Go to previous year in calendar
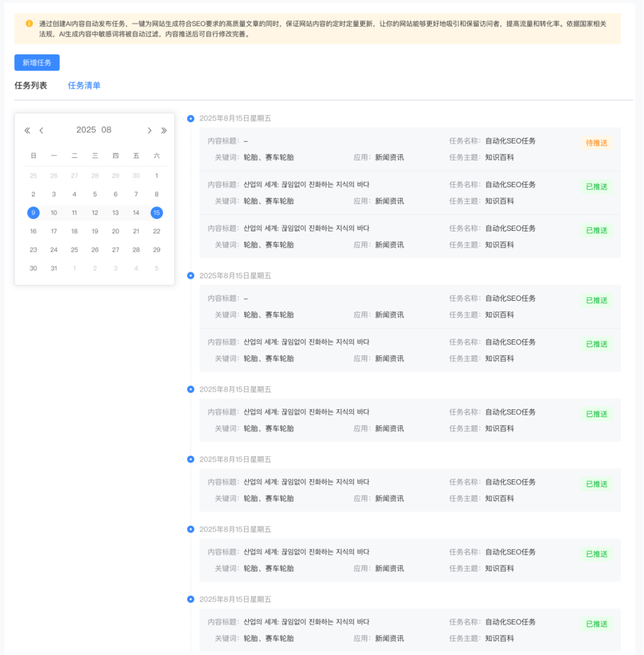Screen dimensions: 644x655 27,130
